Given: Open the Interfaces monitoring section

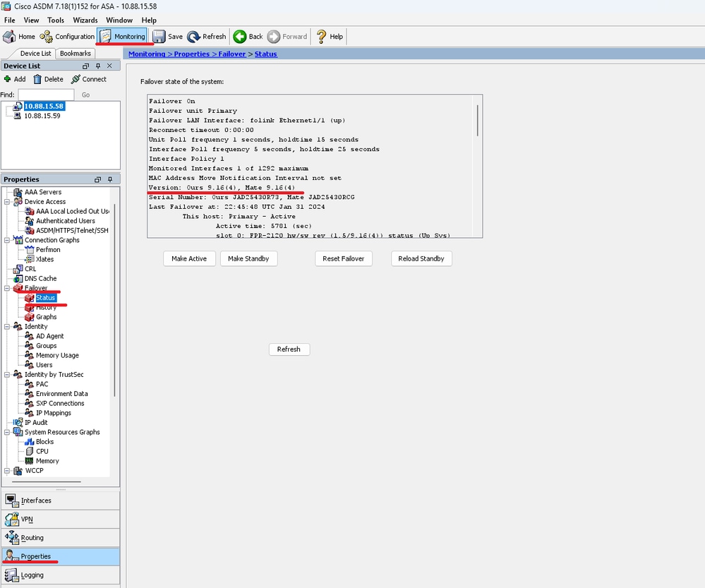Looking at the screenshot, I should click(x=61, y=500).
